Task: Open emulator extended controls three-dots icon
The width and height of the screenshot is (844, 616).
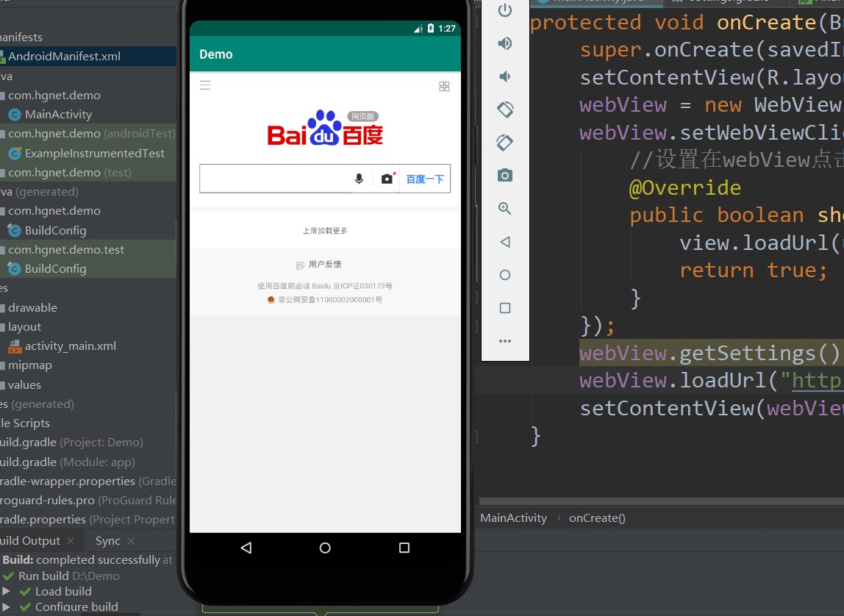Action: tap(505, 341)
